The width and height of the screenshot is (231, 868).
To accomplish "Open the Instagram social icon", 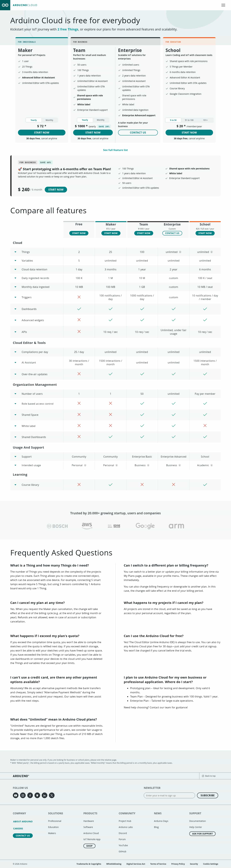I will coord(23,795).
